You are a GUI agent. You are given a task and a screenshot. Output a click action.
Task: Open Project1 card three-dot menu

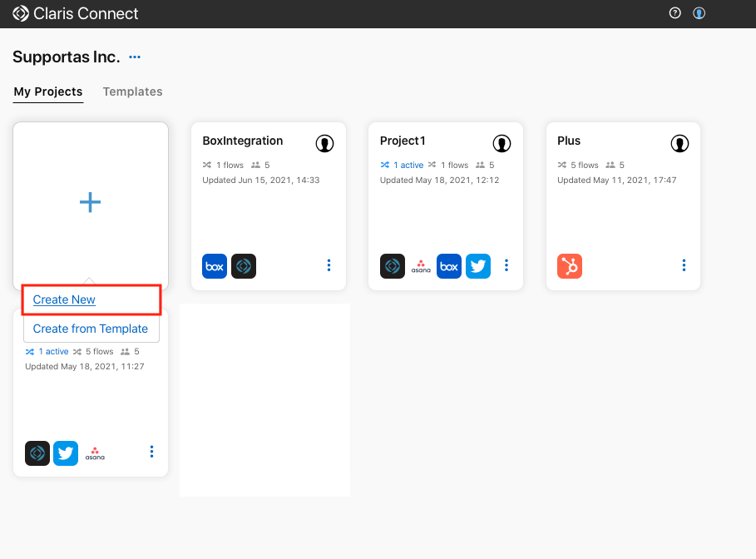click(x=506, y=265)
